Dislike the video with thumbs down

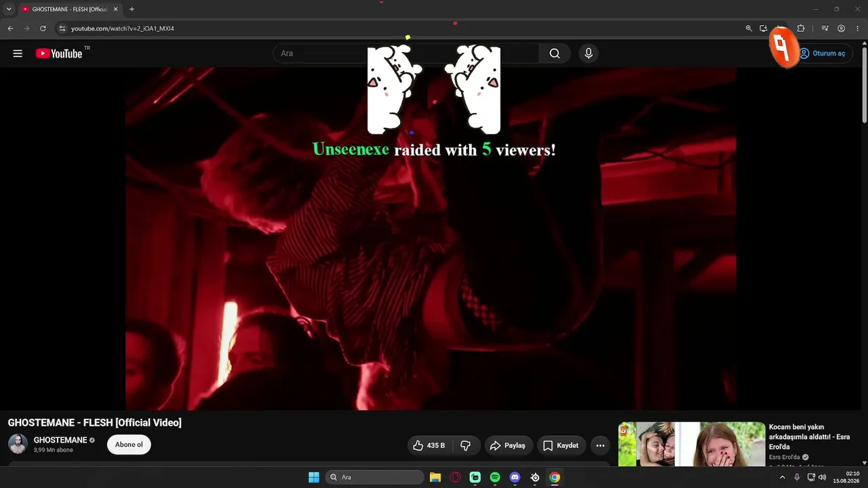[x=466, y=445]
